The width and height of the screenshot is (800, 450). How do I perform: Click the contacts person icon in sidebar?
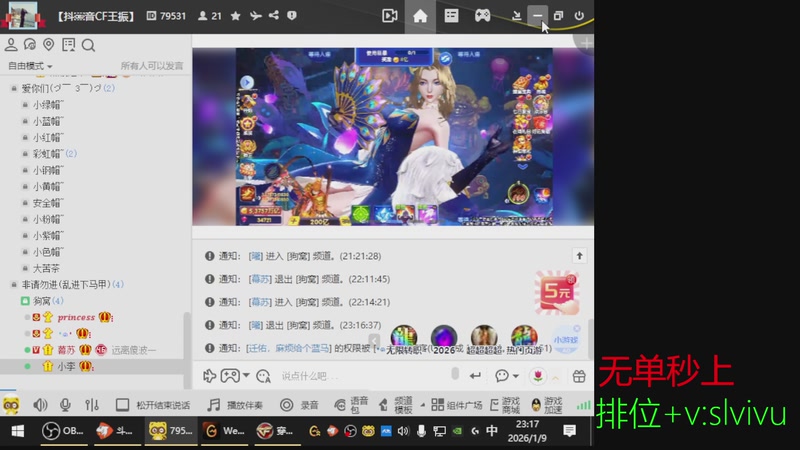coord(11,45)
